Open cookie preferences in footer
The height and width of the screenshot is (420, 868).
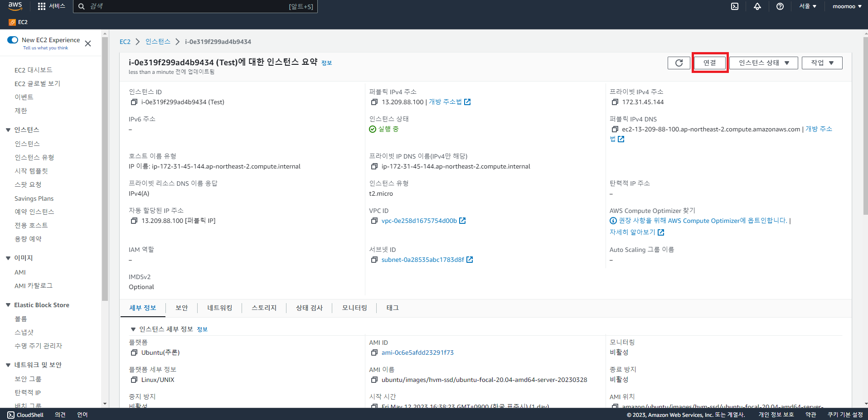pyautogui.click(x=845, y=415)
